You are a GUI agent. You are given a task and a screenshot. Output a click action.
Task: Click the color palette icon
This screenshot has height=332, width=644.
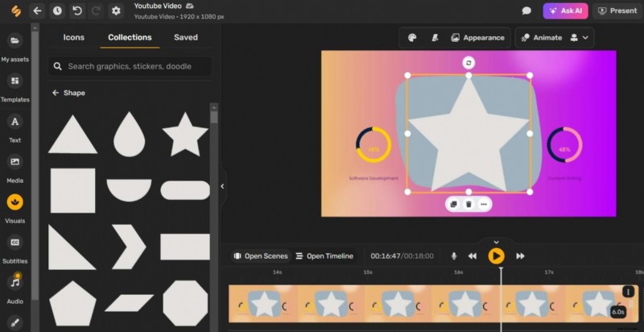(412, 38)
